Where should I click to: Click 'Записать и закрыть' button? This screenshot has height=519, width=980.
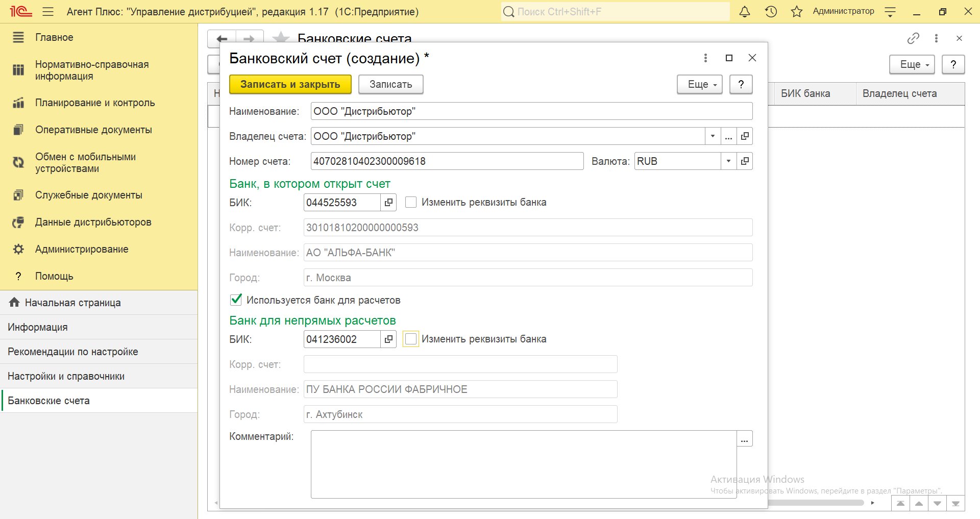coord(290,85)
